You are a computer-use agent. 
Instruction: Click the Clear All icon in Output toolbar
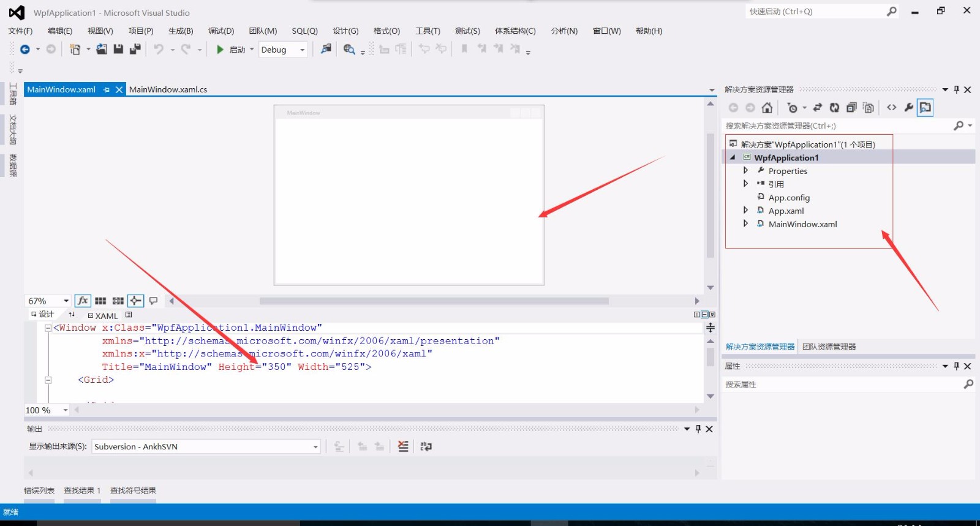click(403, 446)
